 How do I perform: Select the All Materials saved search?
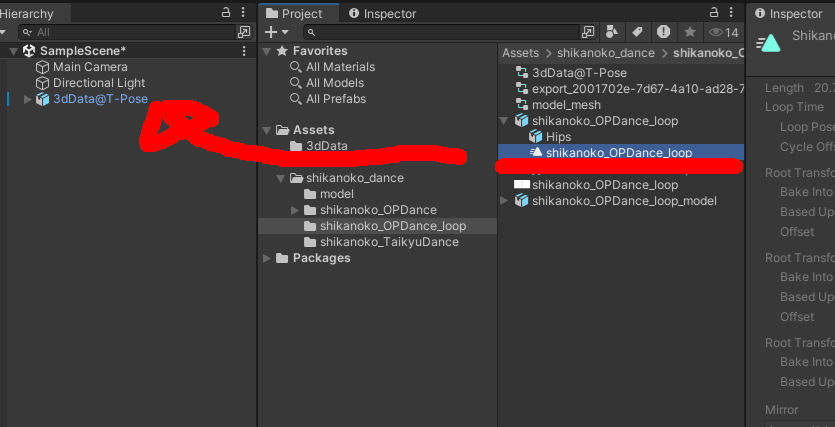(340, 67)
